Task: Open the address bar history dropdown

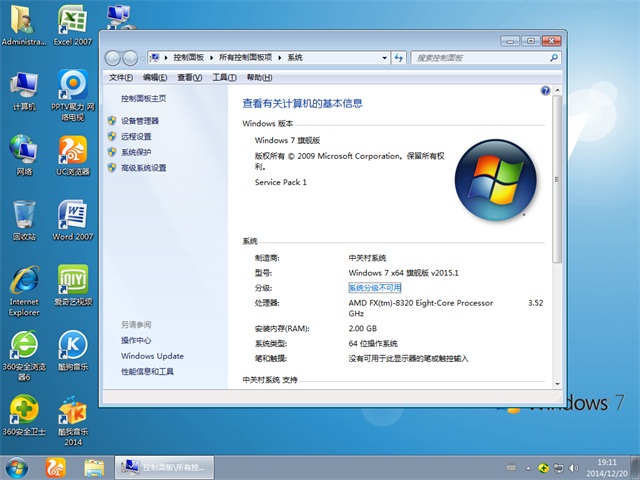Action: click(384, 58)
